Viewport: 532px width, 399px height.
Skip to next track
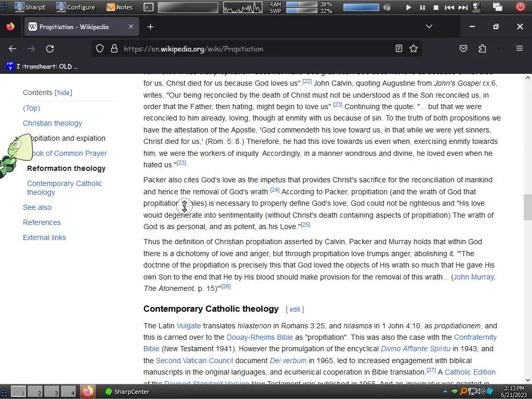(x=463, y=7)
